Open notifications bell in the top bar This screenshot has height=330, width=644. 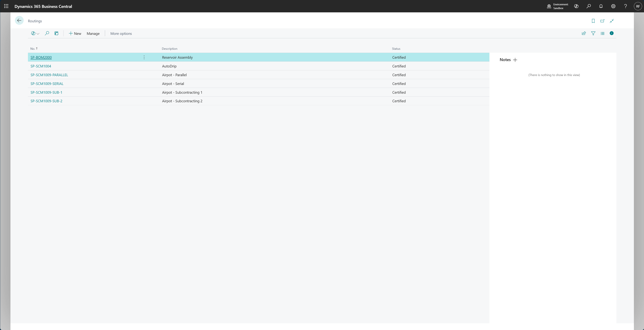(601, 6)
